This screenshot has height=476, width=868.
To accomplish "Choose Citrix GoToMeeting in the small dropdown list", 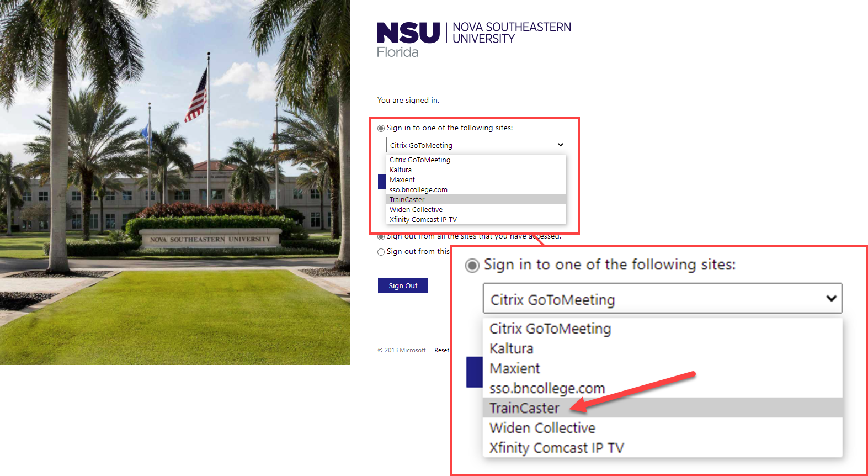I will pyautogui.click(x=476, y=160).
